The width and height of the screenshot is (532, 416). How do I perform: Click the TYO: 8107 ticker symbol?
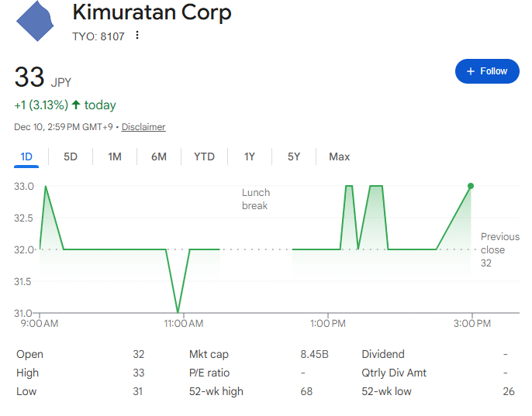[98, 36]
